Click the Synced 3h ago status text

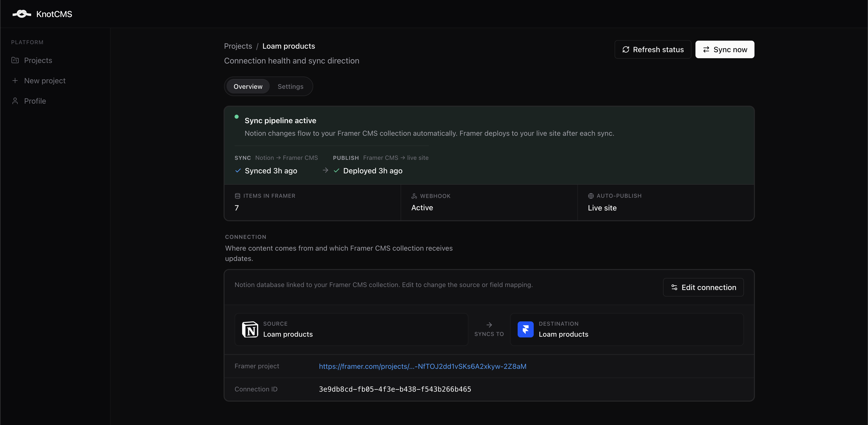tap(271, 171)
